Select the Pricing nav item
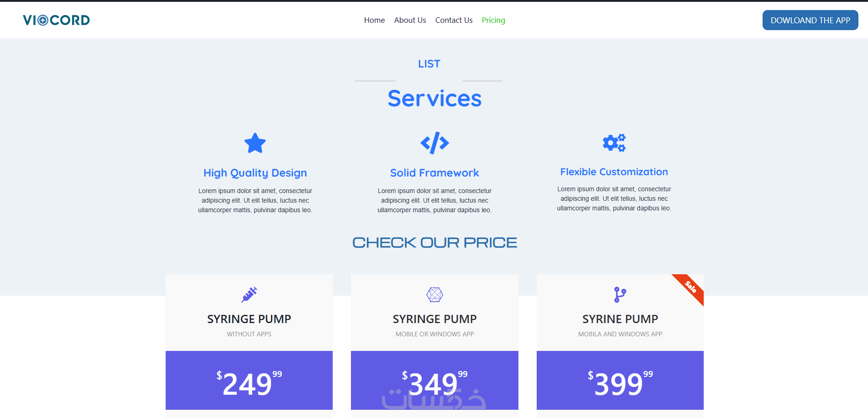Viewport: 868px width, 418px height. coord(493,20)
